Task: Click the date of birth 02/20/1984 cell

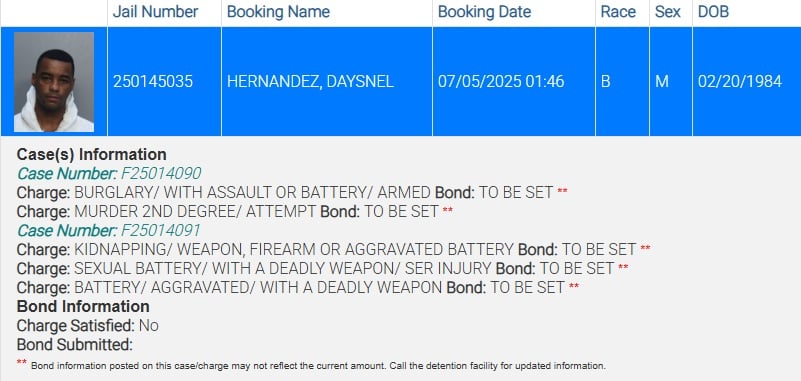Action: pyautogui.click(x=746, y=82)
